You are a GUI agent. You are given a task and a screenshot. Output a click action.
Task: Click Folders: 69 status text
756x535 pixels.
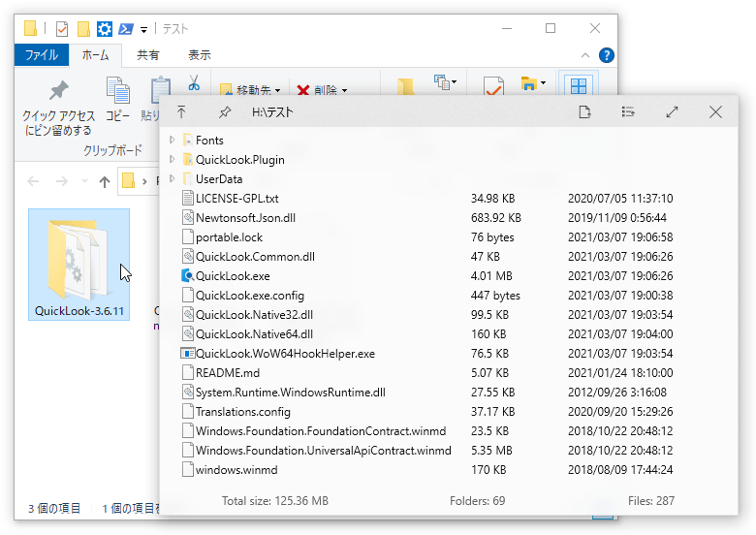[477, 501]
